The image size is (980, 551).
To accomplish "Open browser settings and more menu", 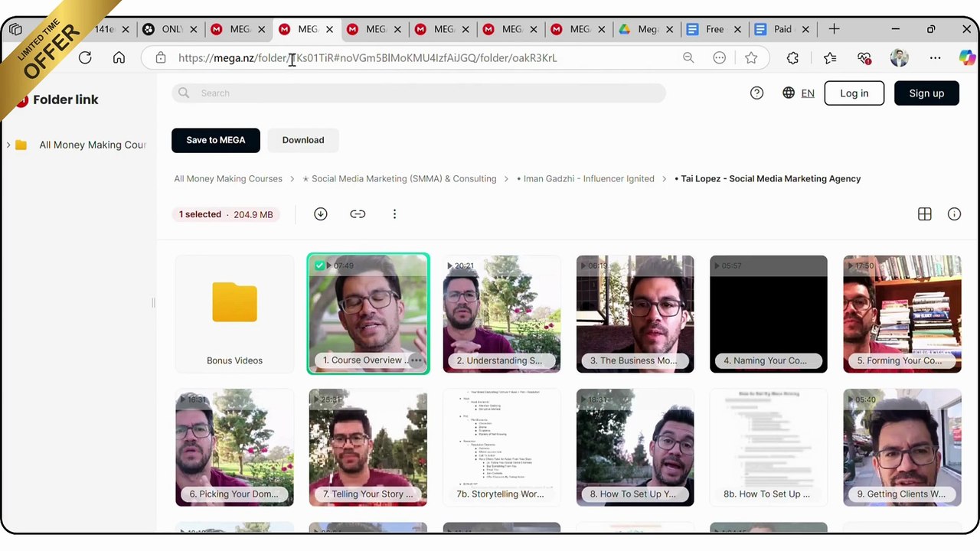I will click(935, 58).
